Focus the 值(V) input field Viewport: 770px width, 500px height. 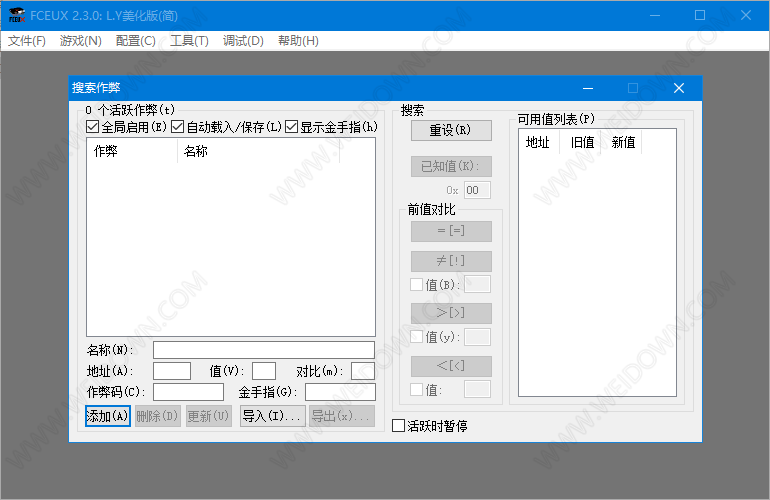[x=264, y=371]
